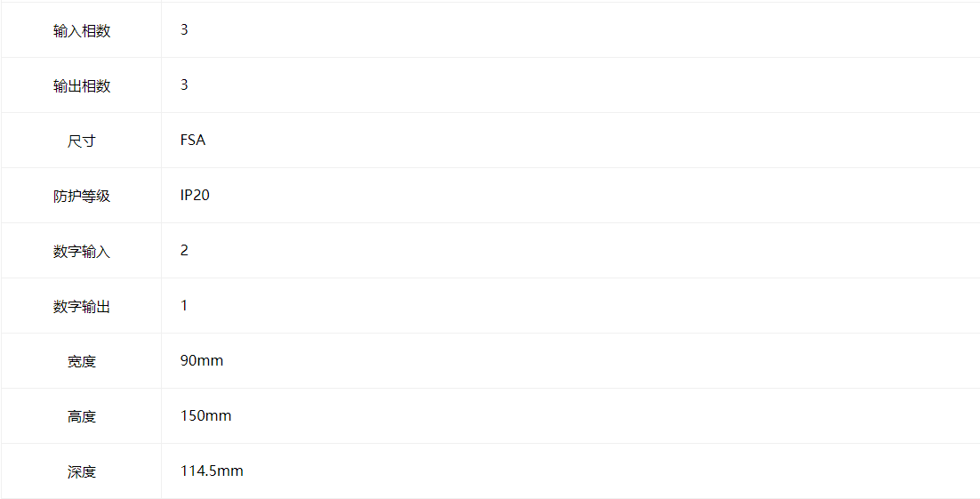This screenshot has width=980, height=499.
Task: Select the 数字输入 value 2
Action: [184, 250]
